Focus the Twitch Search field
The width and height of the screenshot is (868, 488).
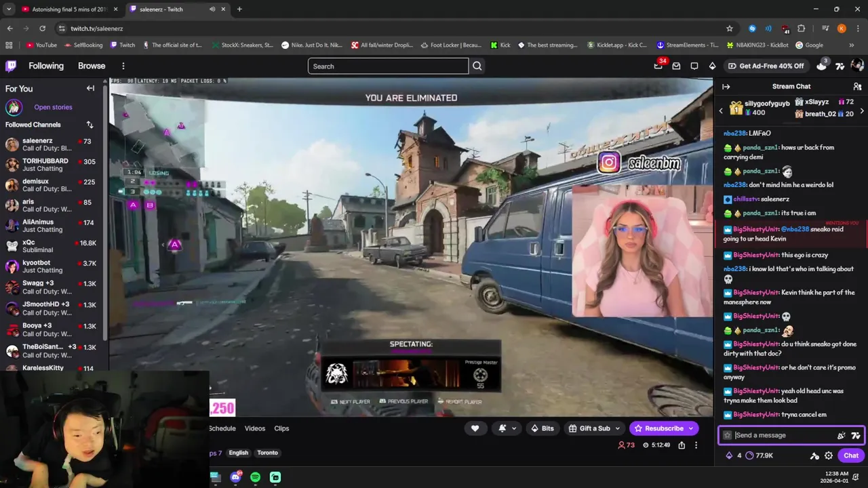click(x=388, y=66)
